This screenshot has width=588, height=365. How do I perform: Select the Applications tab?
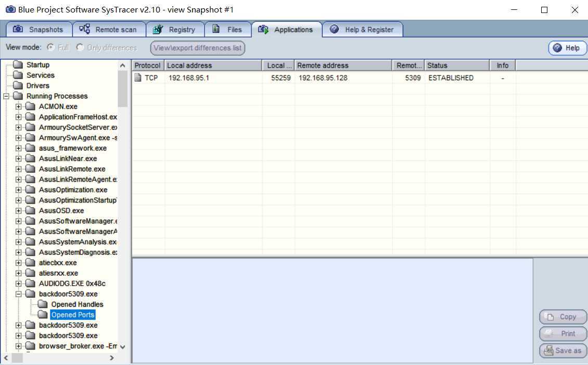(x=287, y=29)
